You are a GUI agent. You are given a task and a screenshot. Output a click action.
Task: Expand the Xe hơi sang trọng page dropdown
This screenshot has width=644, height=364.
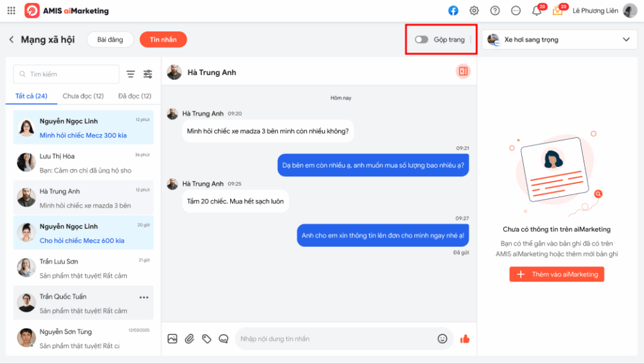point(626,40)
